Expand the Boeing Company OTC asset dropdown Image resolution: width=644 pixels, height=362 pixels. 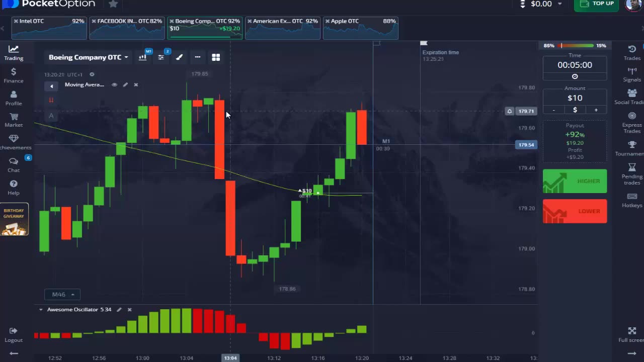pyautogui.click(x=89, y=57)
